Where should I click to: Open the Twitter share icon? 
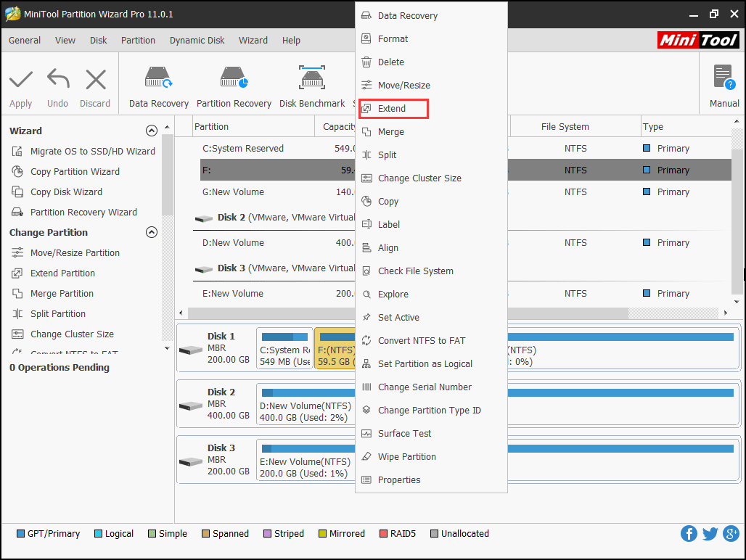pyautogui.click(x=710, y=533)
